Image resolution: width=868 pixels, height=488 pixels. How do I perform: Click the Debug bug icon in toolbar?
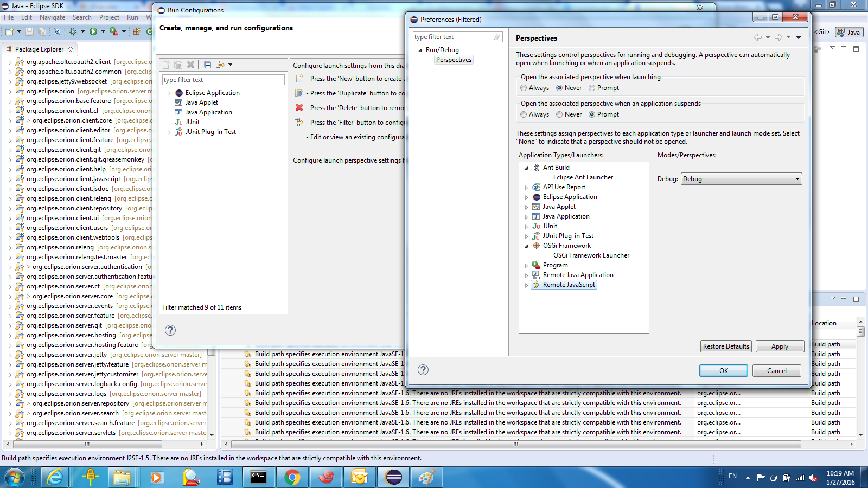coord(73,32)
